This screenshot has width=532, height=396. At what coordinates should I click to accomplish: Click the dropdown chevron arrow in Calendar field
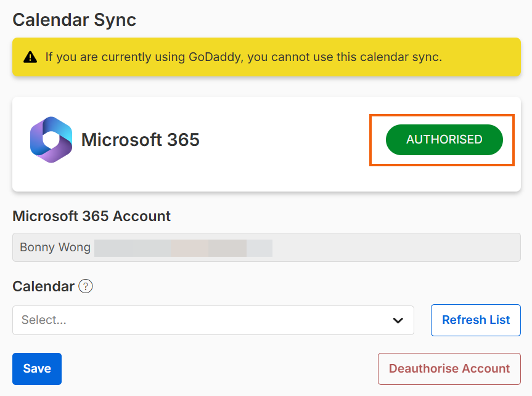(x=398, y=320)
